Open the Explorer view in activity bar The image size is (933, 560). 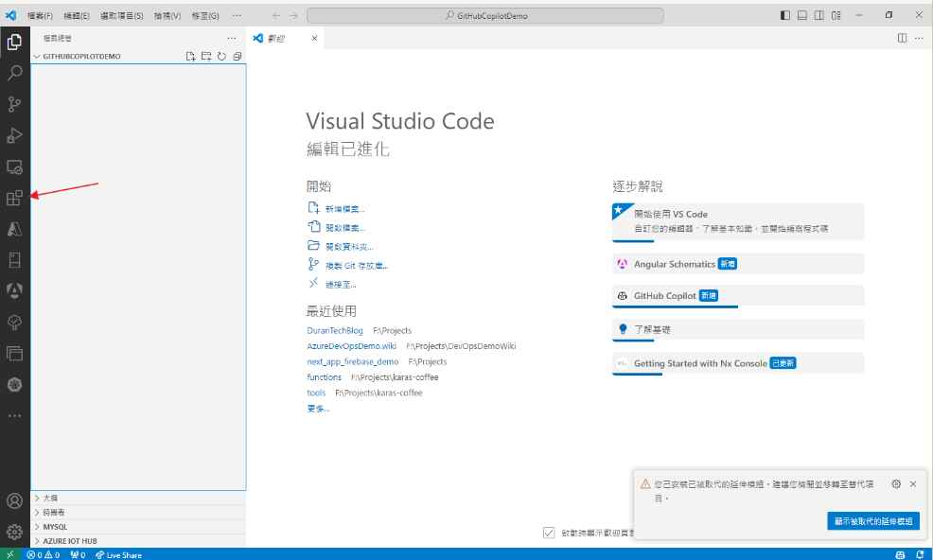14,42
